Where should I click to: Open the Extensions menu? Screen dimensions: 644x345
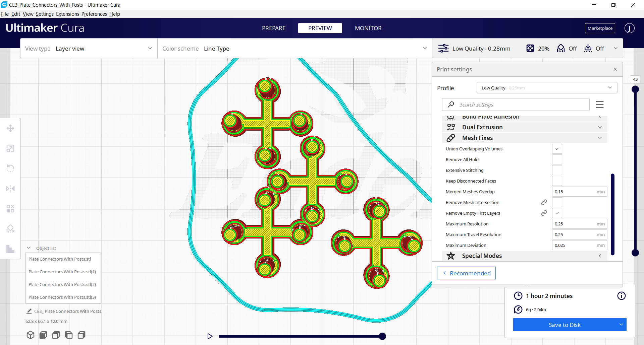click(67, 14)
